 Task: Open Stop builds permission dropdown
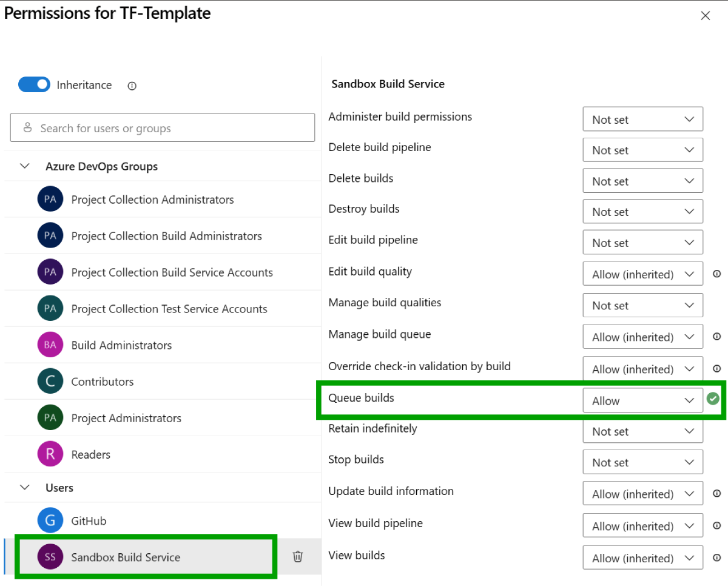(642, 462)
